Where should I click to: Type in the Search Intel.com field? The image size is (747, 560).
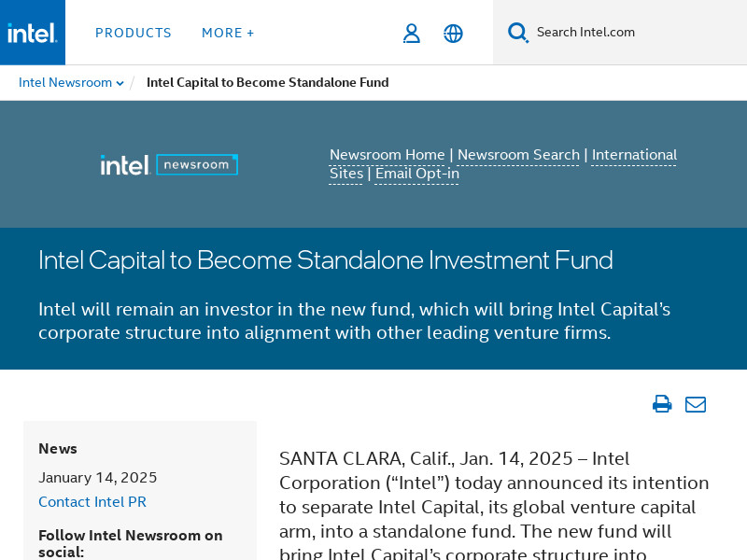635,33
